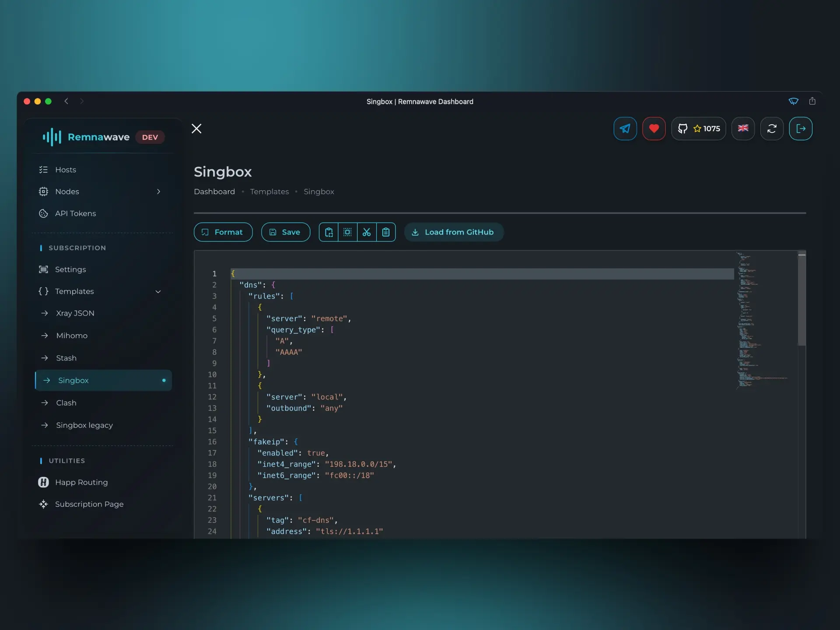Image resolution: width=840 pixels, height=630 pixels.
Task: Open Subscription Page utility
Action: (x=103, y=504)
